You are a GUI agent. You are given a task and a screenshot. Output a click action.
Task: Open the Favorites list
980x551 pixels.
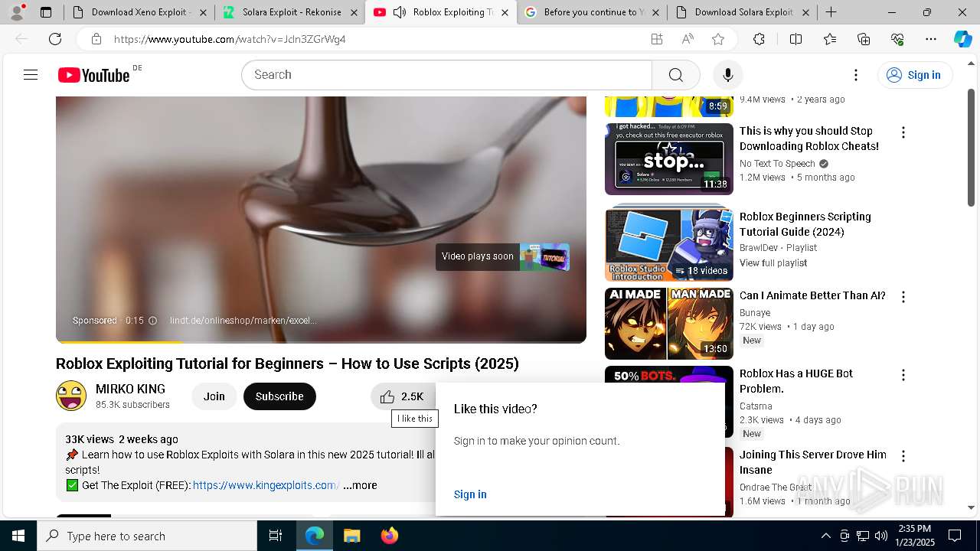(830, 39)
